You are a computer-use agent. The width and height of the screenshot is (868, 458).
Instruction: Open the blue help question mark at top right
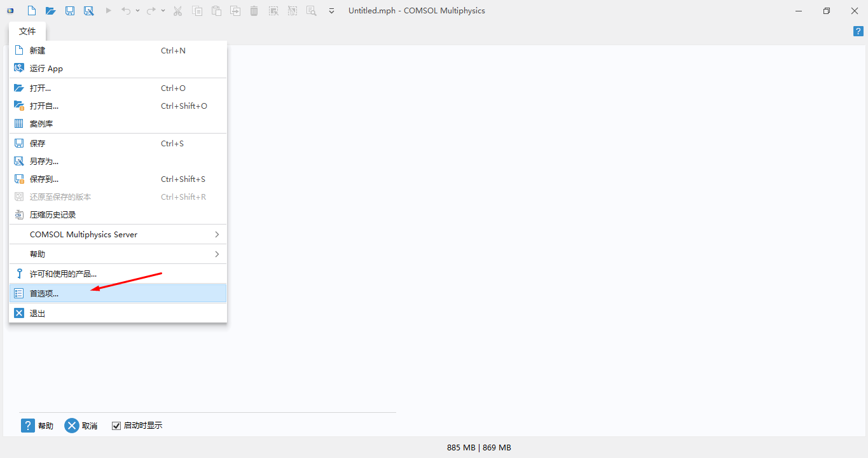[x=858, y=31]
